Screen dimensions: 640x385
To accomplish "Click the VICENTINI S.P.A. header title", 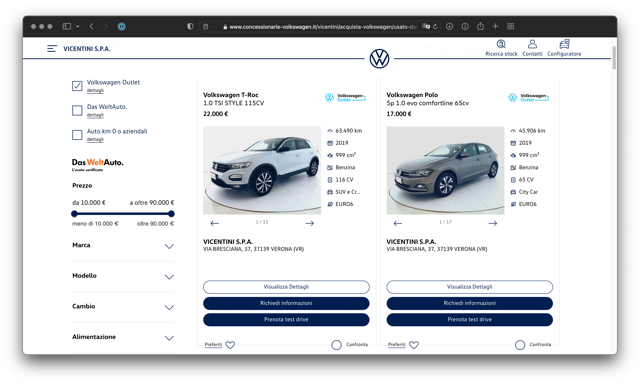I will (x=87, y=49).
